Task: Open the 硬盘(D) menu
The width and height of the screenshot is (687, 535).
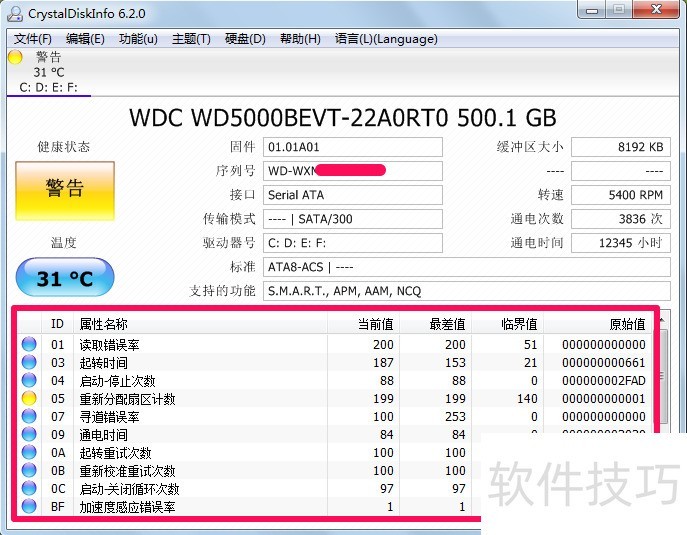Action: (245, 39)
